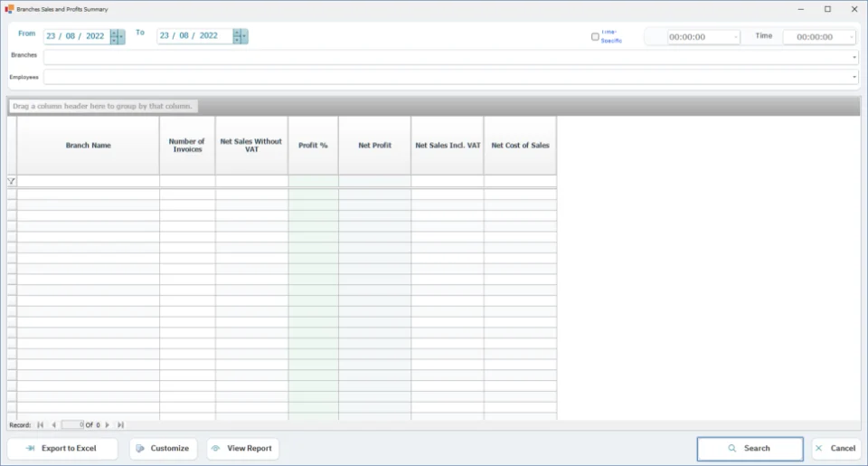868x466 pixels.
Task: Sort by Branch Name column header
Action: (88, 145)
